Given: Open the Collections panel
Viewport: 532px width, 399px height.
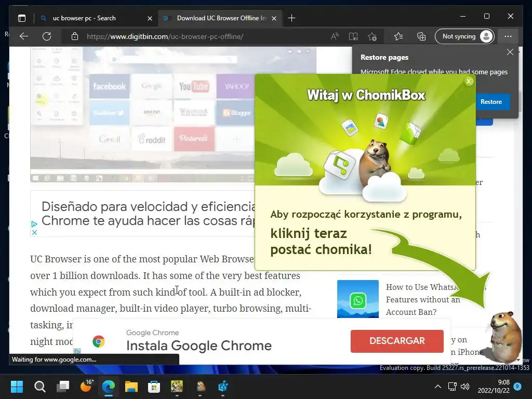Looking at the screenshot, I should (x=421, y=36).
